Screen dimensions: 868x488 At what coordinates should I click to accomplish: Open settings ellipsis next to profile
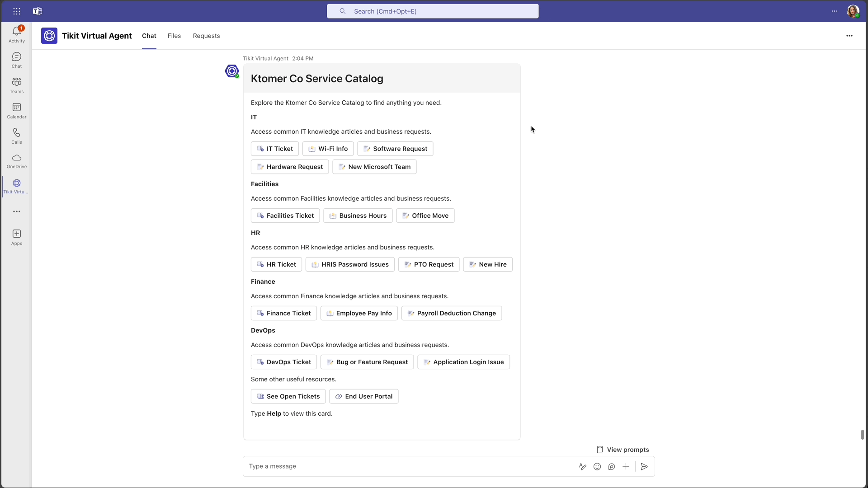tap(835, 11)
